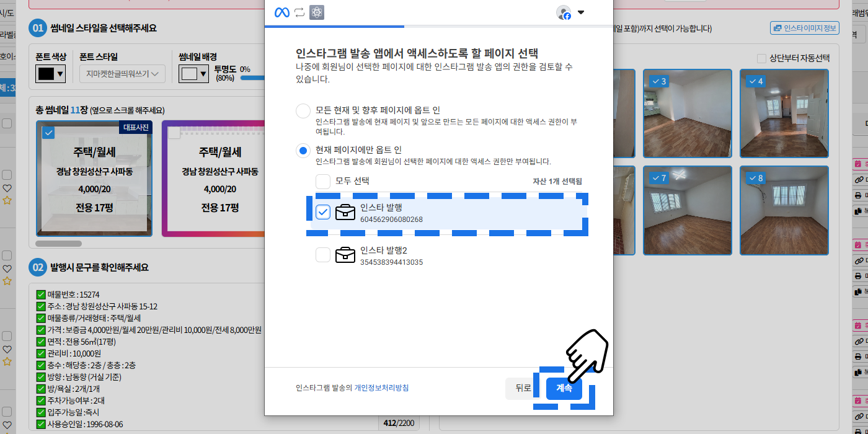Select the 모든 현재 및 향후 페이지에 옵트 인 option
Screen dimensions: 868x434
(x=303, y=111)
